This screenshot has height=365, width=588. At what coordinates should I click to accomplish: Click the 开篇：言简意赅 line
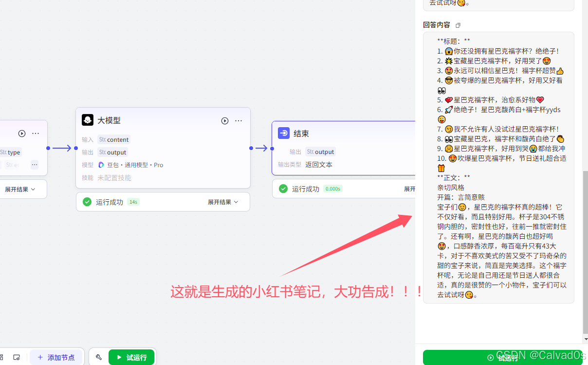[461, 197]
